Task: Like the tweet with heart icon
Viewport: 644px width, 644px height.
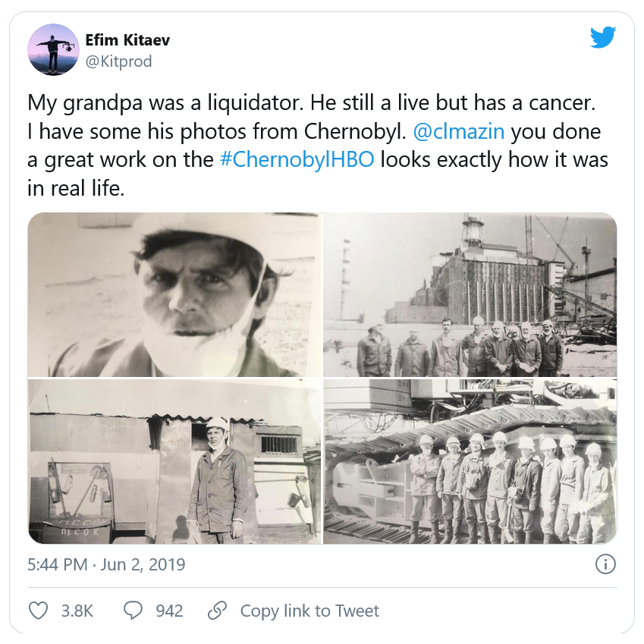Action: point(38,610)
